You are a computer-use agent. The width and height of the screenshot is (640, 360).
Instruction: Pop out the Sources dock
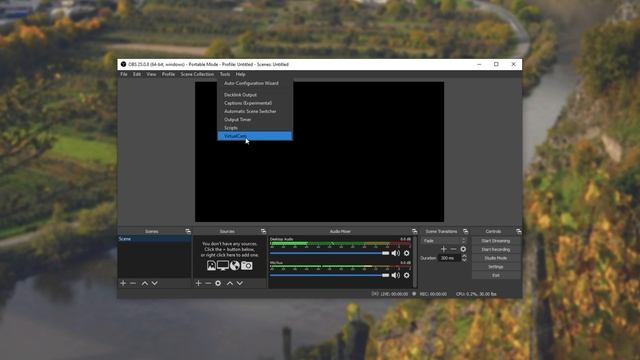click(263, 231)
